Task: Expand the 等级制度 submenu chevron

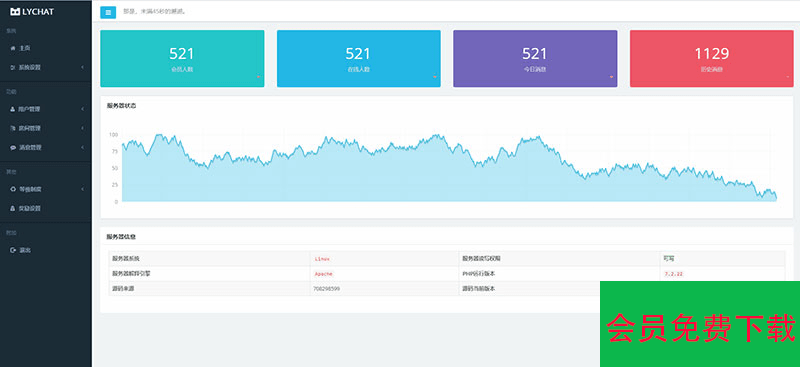Action: point(83,189)
